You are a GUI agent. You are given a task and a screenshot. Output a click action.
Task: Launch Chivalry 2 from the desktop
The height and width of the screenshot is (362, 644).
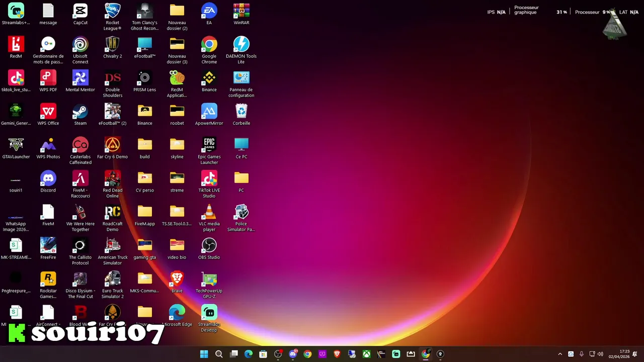point(112,47)
